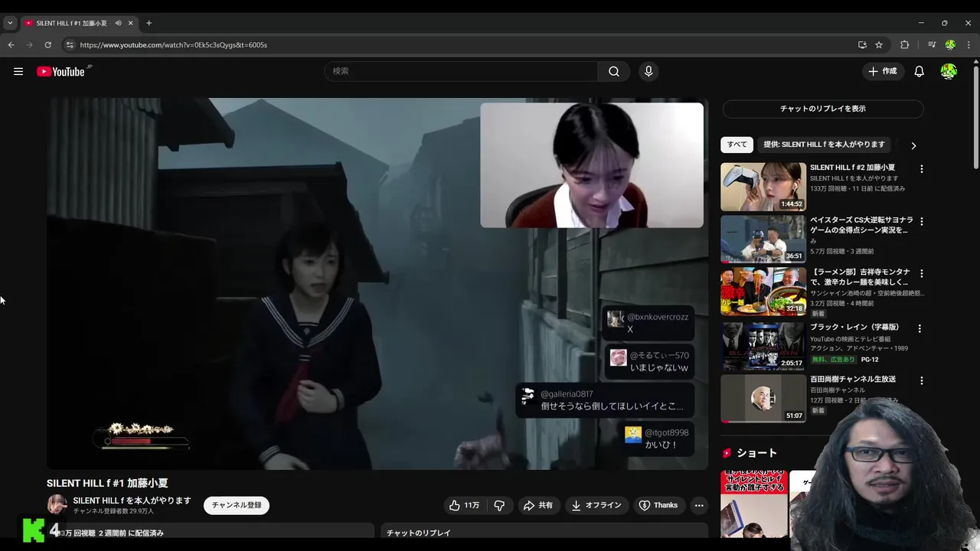Screen dimensions: 980x551
Task: Click the 百田尚樹チャンネル生放送 title
Action: [x=853, y=380]
